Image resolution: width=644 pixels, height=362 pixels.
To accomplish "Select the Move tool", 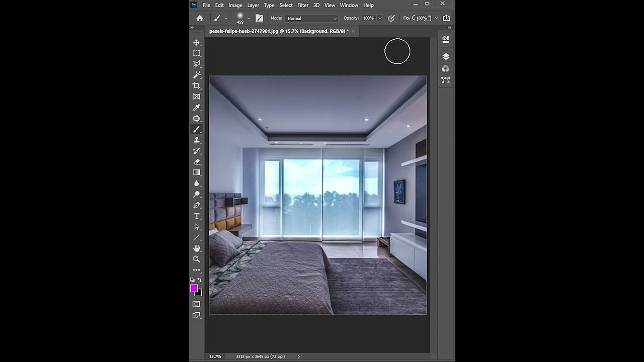I will [197, 43].
